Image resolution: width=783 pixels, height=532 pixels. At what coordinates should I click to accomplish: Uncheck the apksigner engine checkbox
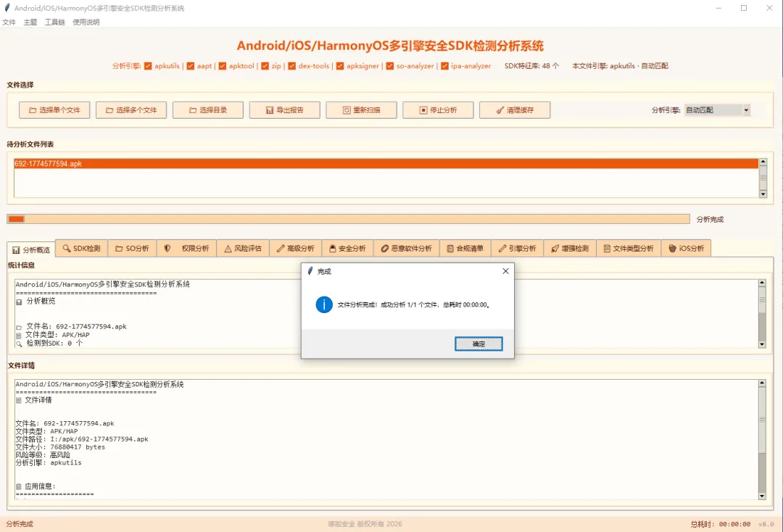(340, 66)
